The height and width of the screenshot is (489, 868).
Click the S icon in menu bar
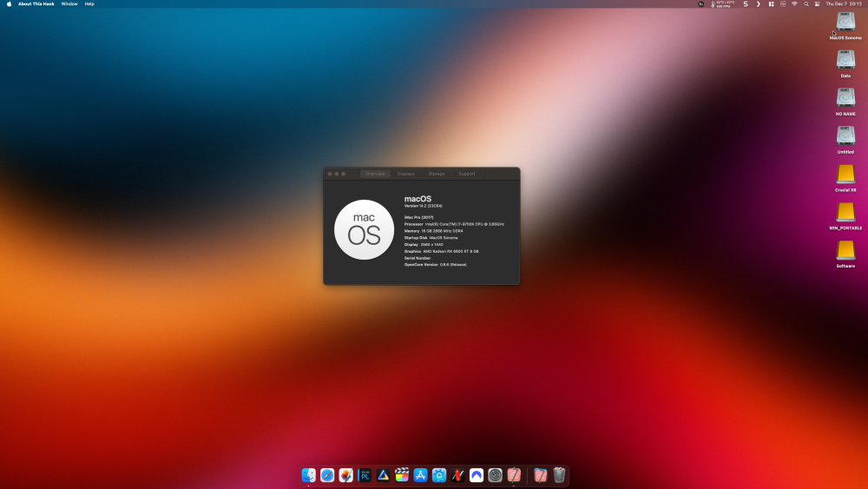[x=746, y=3]
